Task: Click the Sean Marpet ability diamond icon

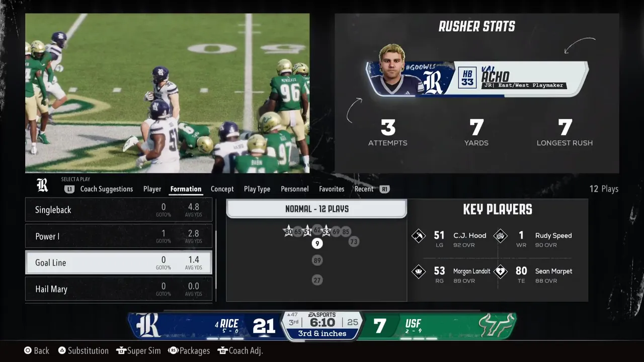Action: coord(501,271)
